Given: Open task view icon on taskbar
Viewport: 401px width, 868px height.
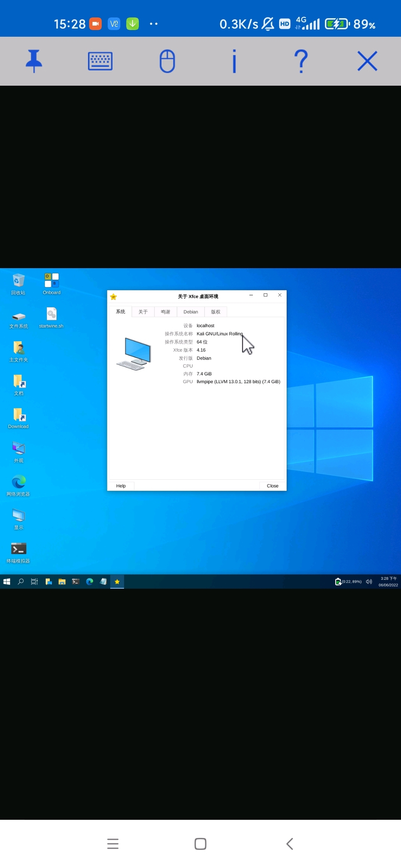Looking at the screenshot, I should (34, 582).
